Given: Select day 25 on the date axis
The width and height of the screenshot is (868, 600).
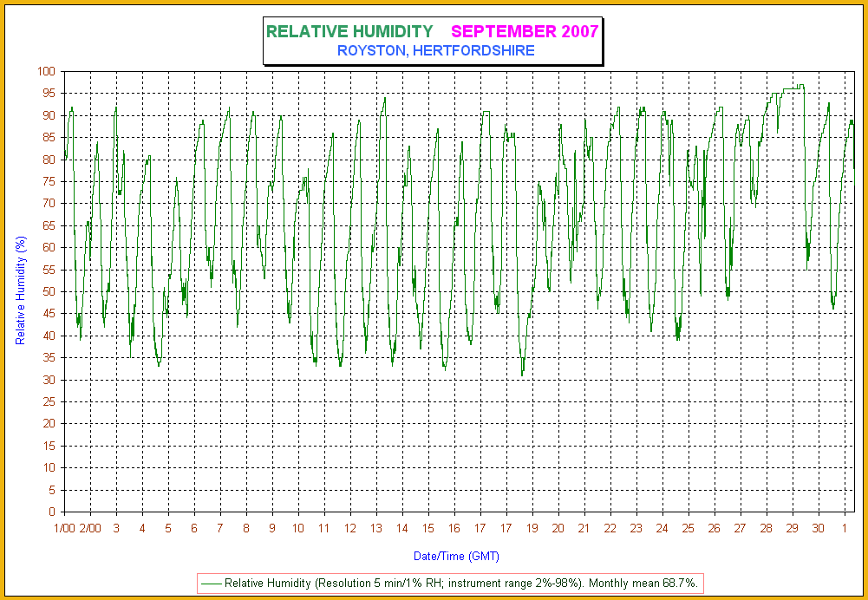Looking at the screenshot, I should [688, 528].
